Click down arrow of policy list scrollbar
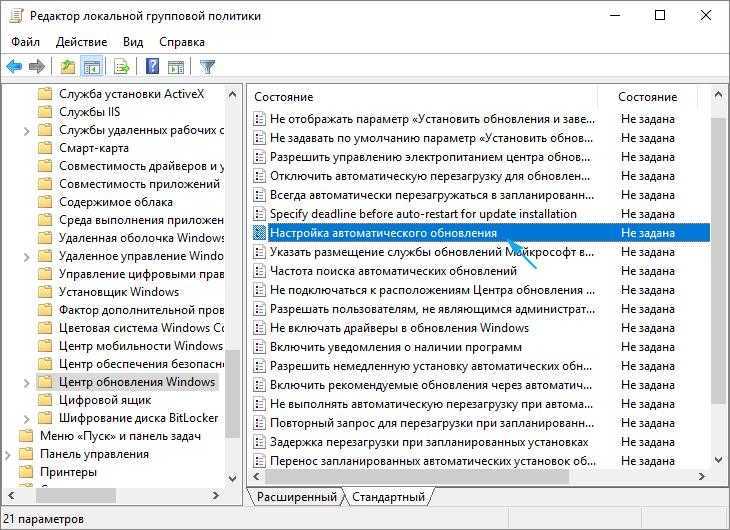This screenshot has height=530, width=730. click(x=718, y=460)
